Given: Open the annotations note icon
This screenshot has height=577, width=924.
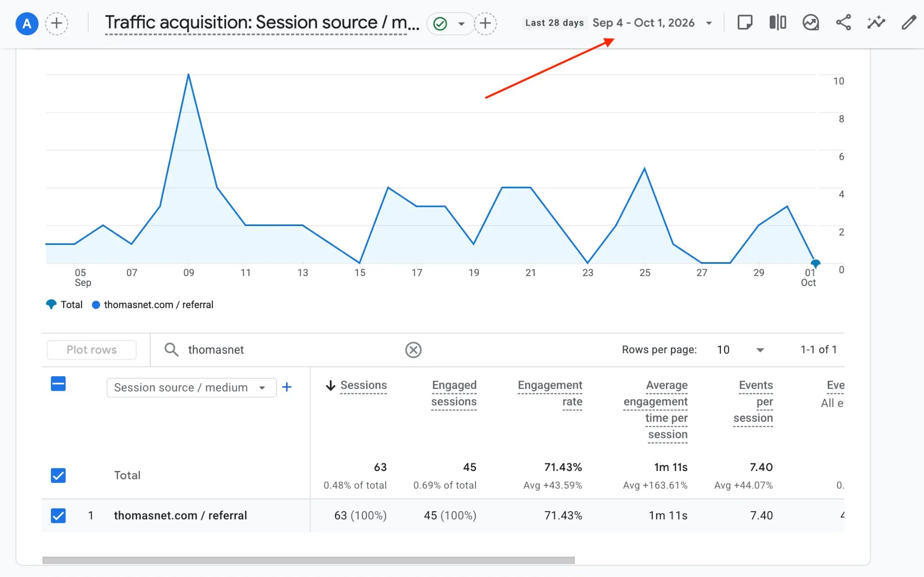Looking at the screenshot, I should click(x=744, y=22).
